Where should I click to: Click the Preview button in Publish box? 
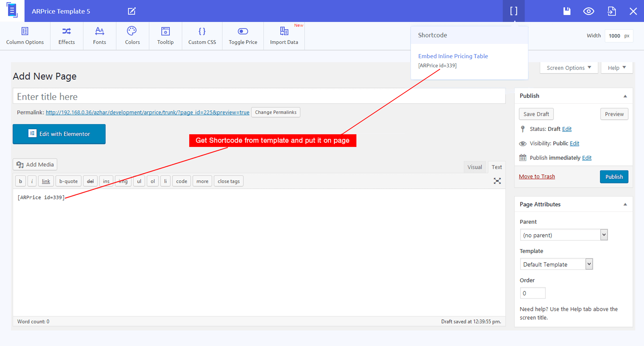[614, 114]
